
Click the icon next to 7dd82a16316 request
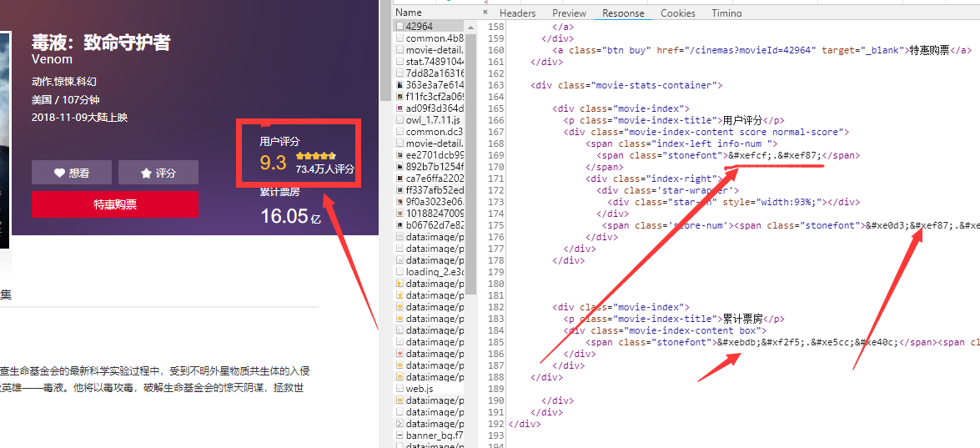pos(400,73)
